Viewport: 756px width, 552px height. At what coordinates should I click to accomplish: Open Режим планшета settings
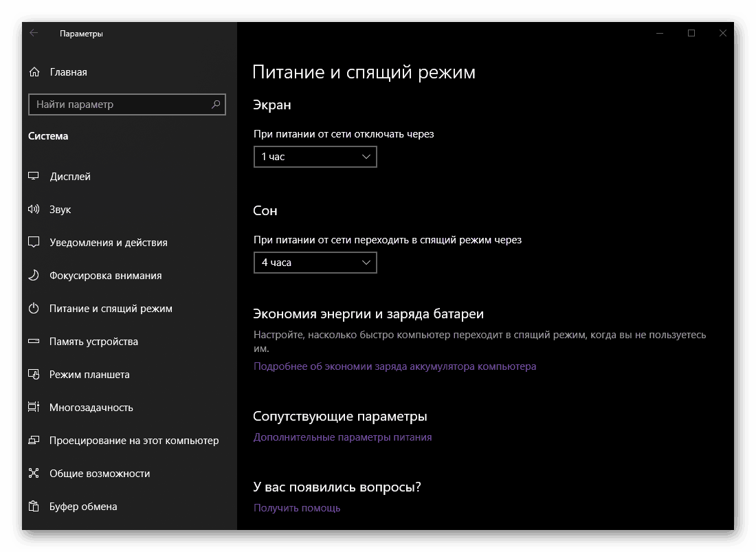tap(89, 375)
